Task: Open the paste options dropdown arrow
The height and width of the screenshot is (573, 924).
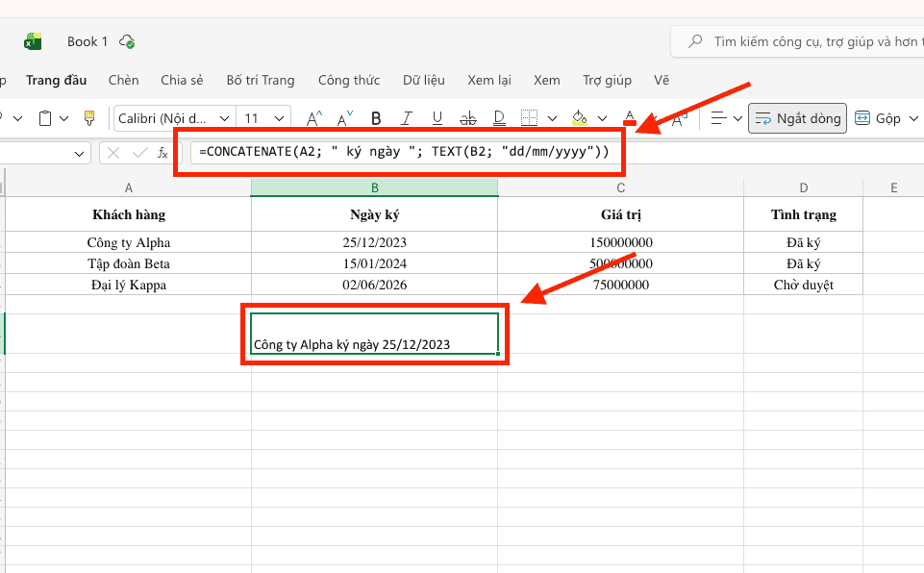Action: 64,118
